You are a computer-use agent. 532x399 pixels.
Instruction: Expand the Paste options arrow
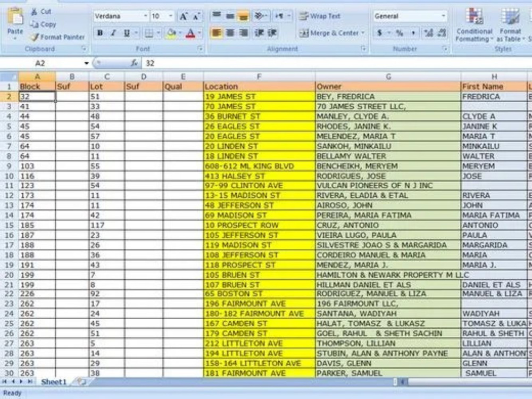click(15, 38)
